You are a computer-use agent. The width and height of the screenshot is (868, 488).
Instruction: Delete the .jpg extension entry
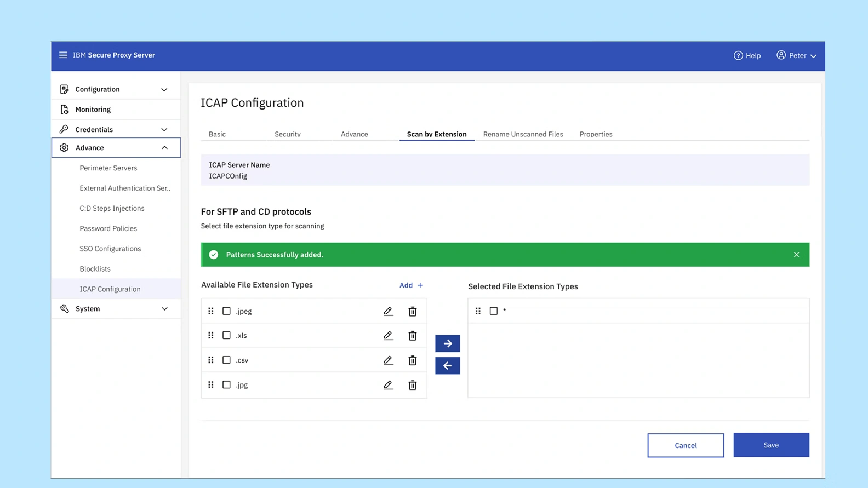coord(413,385)
